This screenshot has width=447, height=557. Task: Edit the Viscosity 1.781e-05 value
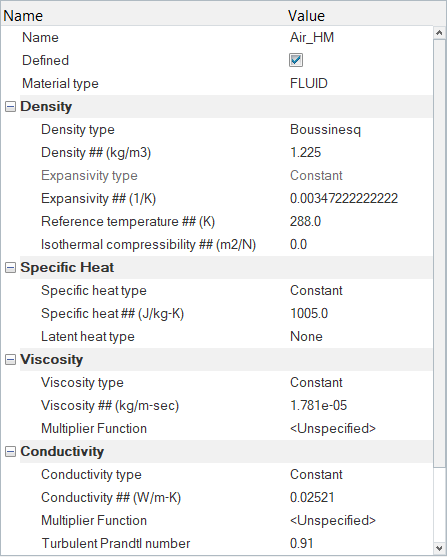pyautogui.click(x=360, y=405)
